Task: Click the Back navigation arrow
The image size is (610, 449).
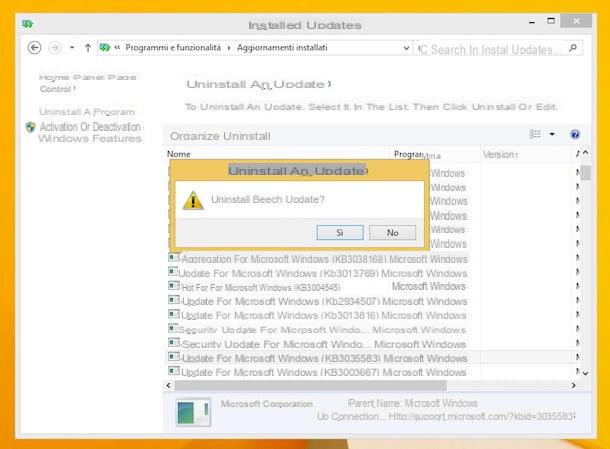Action: coord(35,47)
